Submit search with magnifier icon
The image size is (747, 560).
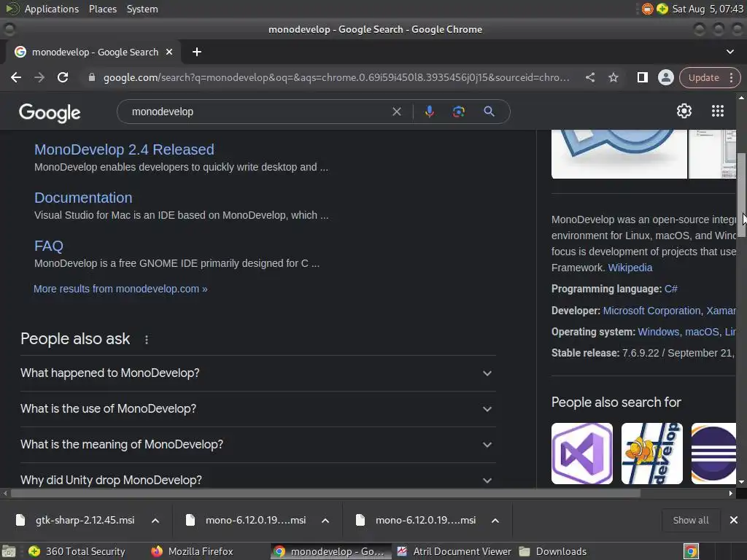pyautogui.click(x=489, y=112)
